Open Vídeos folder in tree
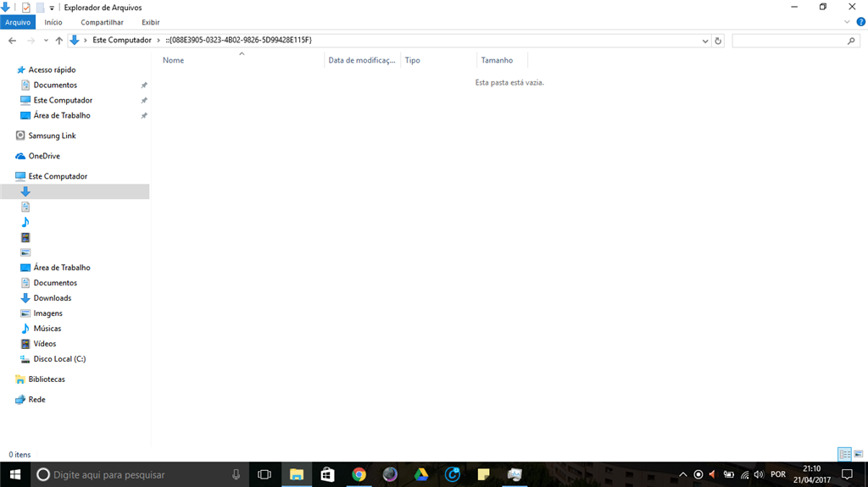Screen dimensions: 868x487 pos(44,344)
